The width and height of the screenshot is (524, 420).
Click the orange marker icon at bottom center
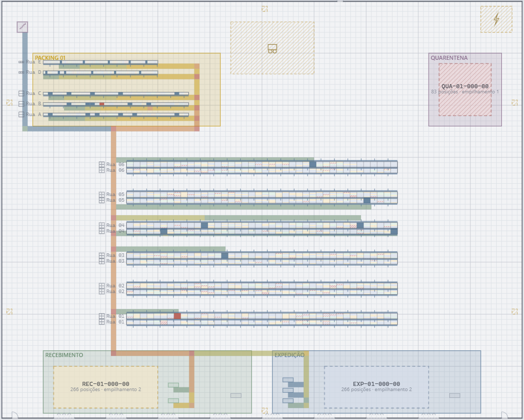coord(265,410)
